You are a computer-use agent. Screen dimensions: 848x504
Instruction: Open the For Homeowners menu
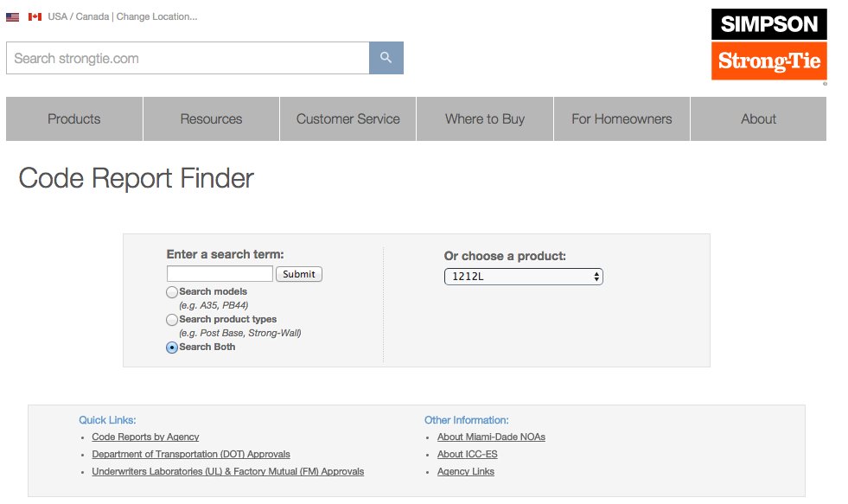pyautogui.click(x=622, y=119)
